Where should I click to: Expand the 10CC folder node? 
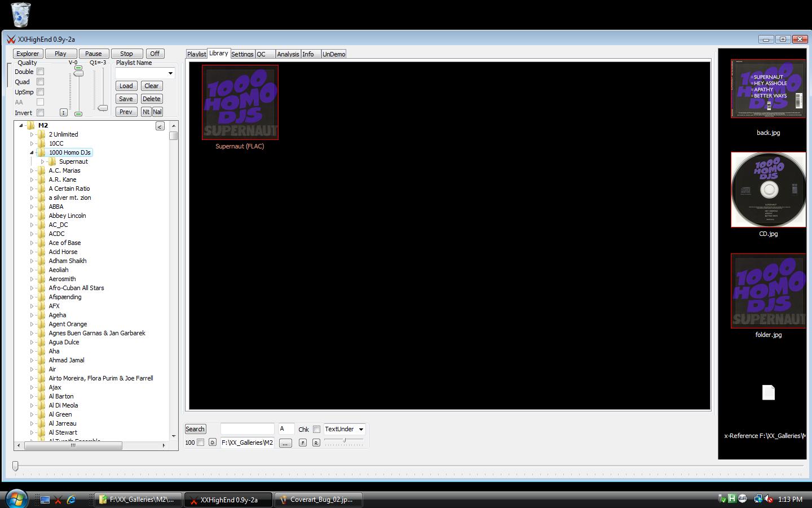click(x=32, y=143)
